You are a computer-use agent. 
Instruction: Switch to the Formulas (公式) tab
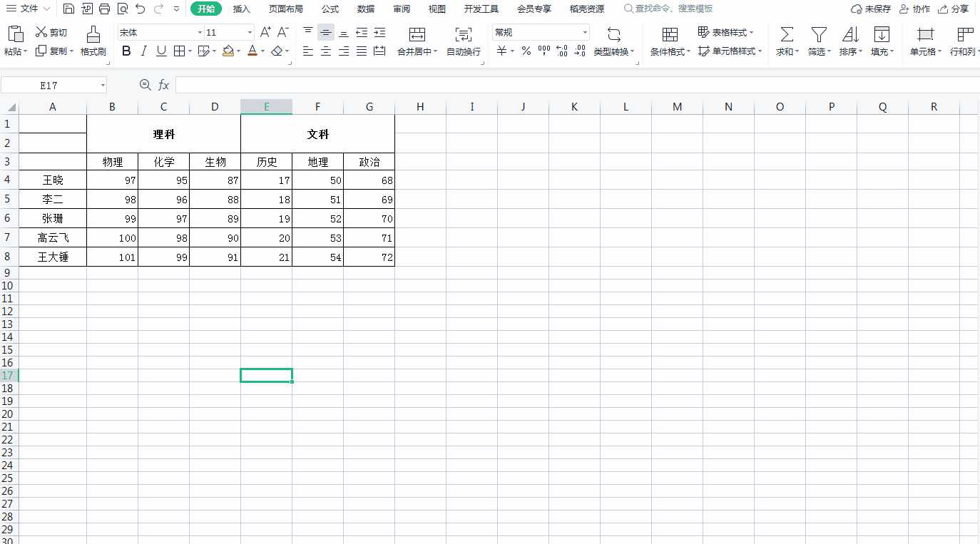[x=330, y=9]
